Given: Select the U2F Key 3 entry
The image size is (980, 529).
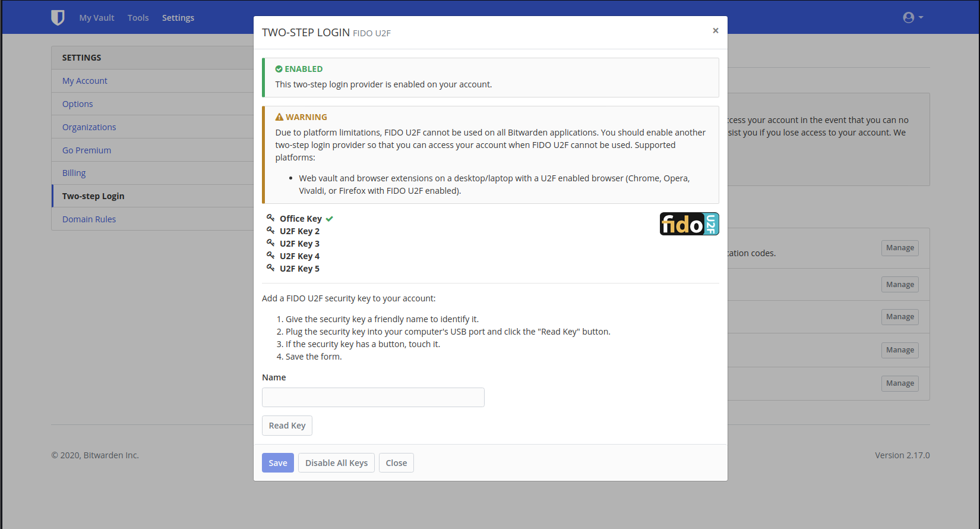Looking at the screenshot, I should tap(299, 244).
